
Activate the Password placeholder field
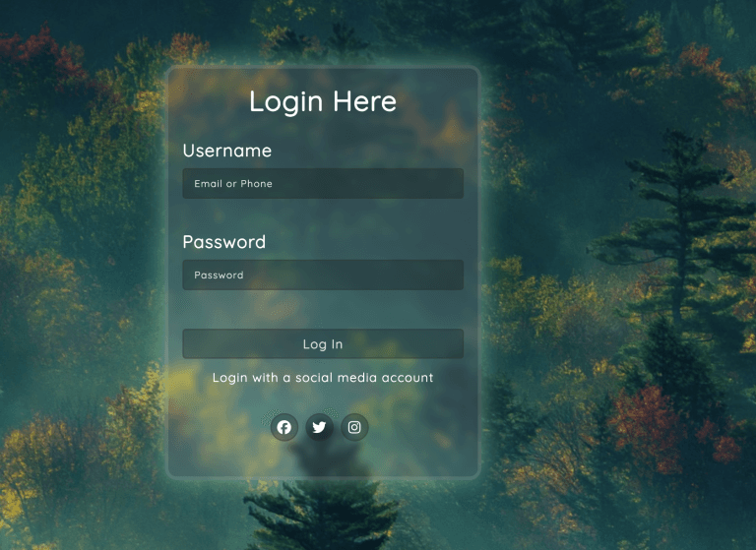coord(323,275)
